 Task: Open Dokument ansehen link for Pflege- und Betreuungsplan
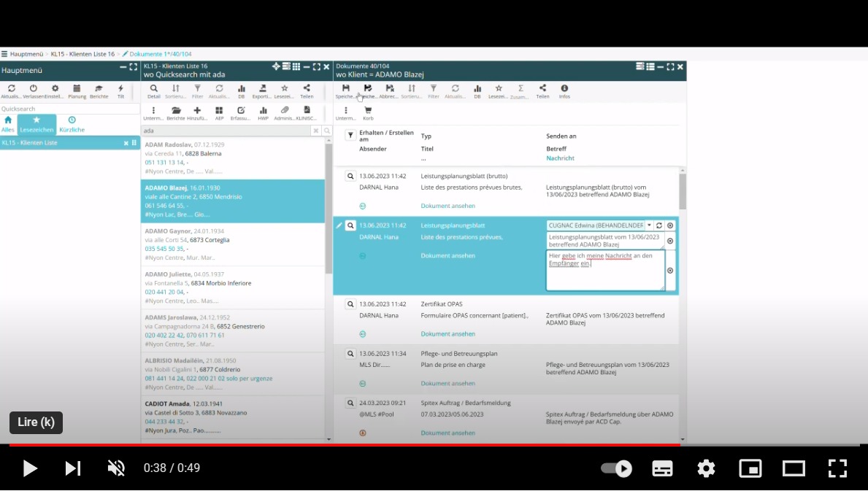(448, 383)
